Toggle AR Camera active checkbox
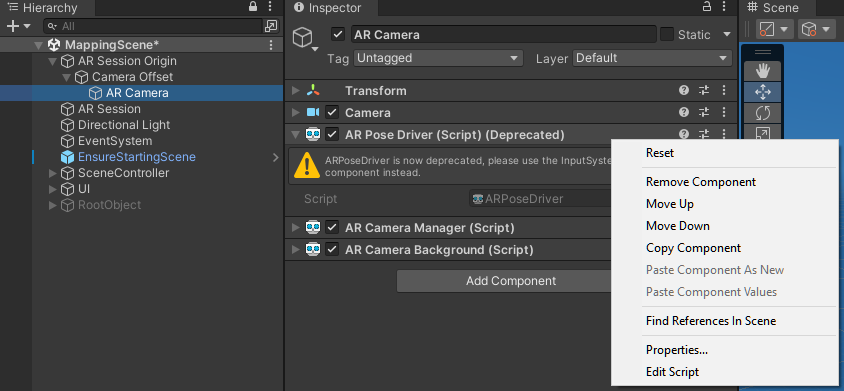Image resolution: width=844 pixels, height=391 pixels. pos(338,34)
